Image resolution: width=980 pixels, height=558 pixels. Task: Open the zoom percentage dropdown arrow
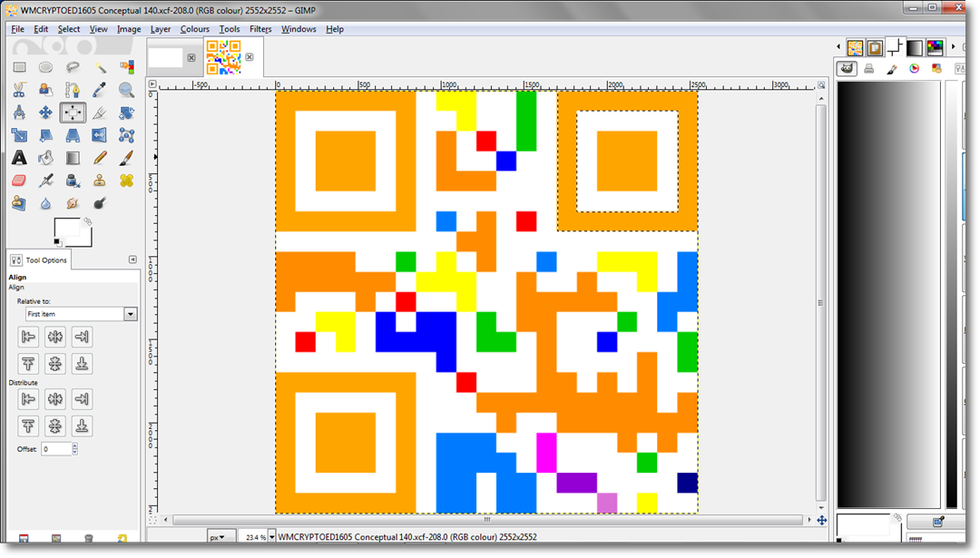point(272,537)
